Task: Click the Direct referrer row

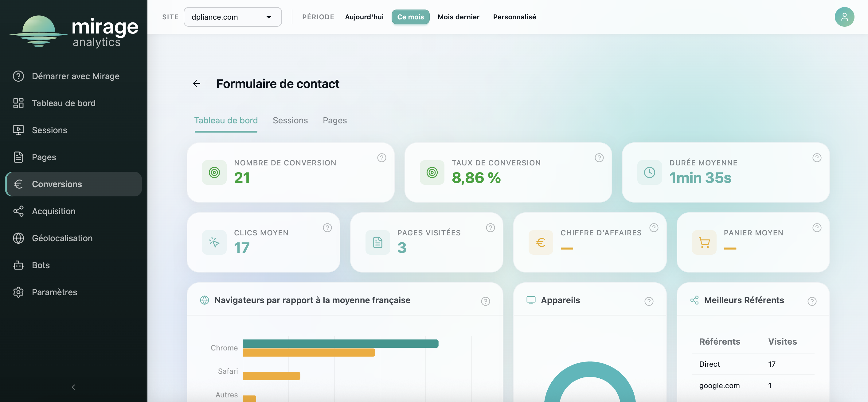Action: pyautogui.click(x=753, y=364)
